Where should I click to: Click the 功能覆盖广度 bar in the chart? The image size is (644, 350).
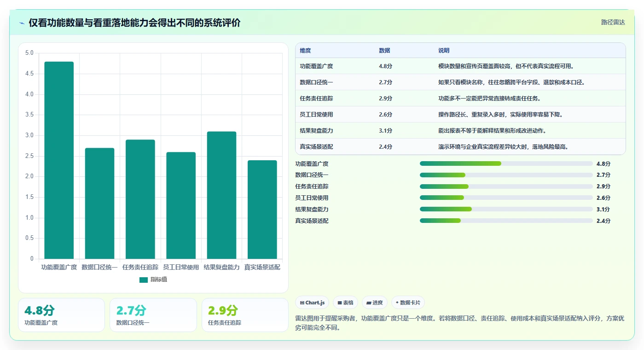(59, 160)
